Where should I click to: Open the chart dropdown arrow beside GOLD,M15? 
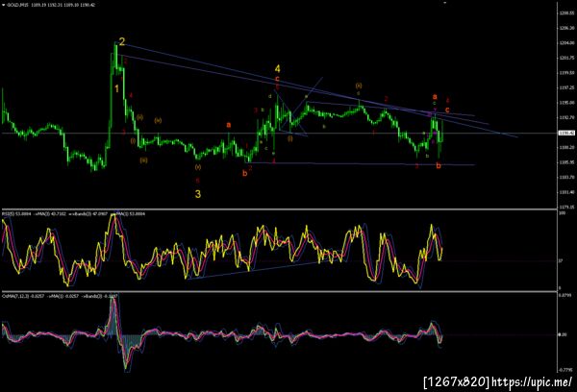[x=4, y=5]
